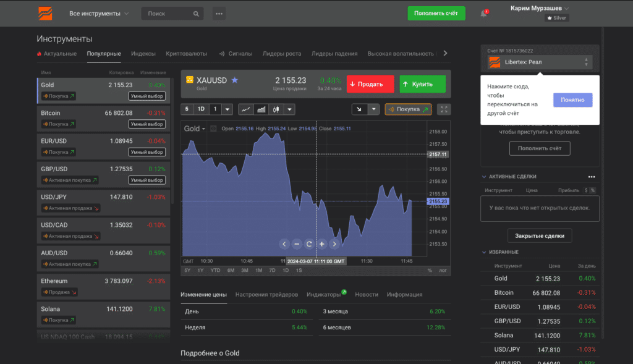Expand chart to fullscreen

click(x=444, y=109)
